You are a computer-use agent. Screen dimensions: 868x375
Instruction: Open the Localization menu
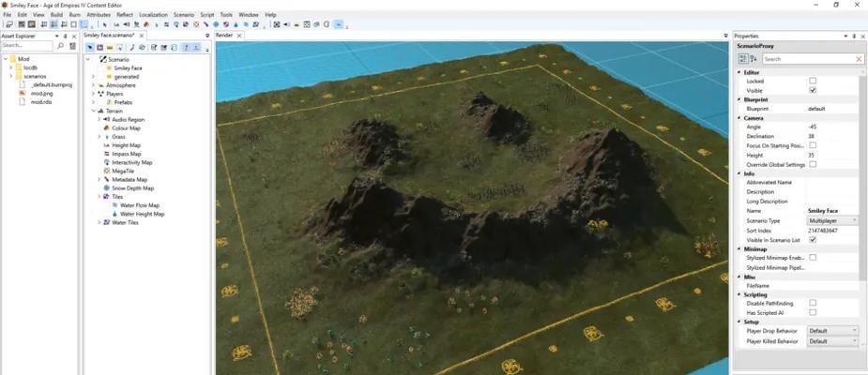tap(153, 15)
